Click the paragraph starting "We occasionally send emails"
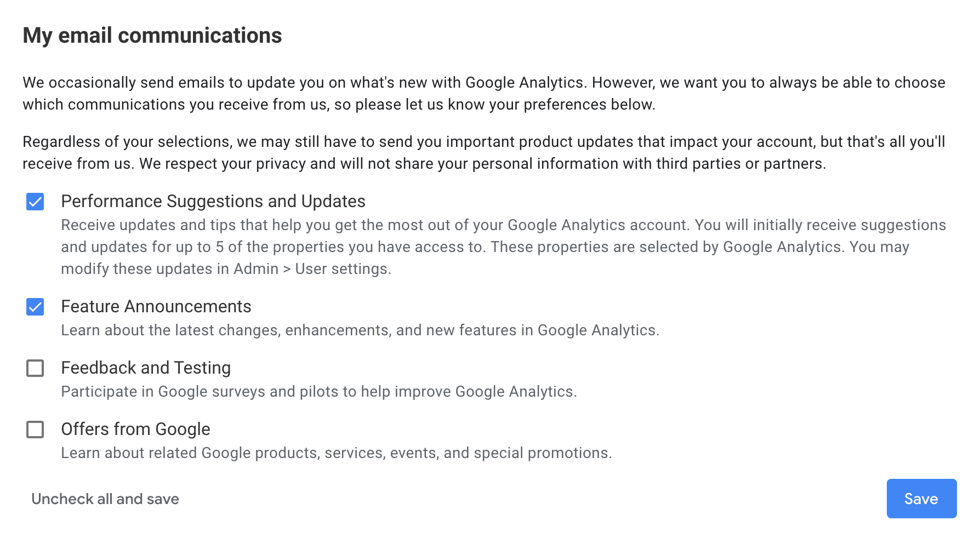Viewport: 980px width, 538px height. [482, 94]
